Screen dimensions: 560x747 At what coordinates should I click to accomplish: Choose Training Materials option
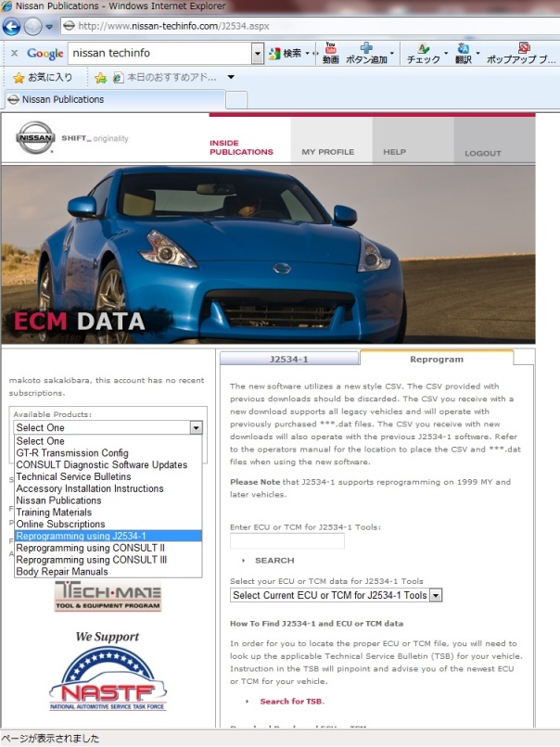click(108, 513)
